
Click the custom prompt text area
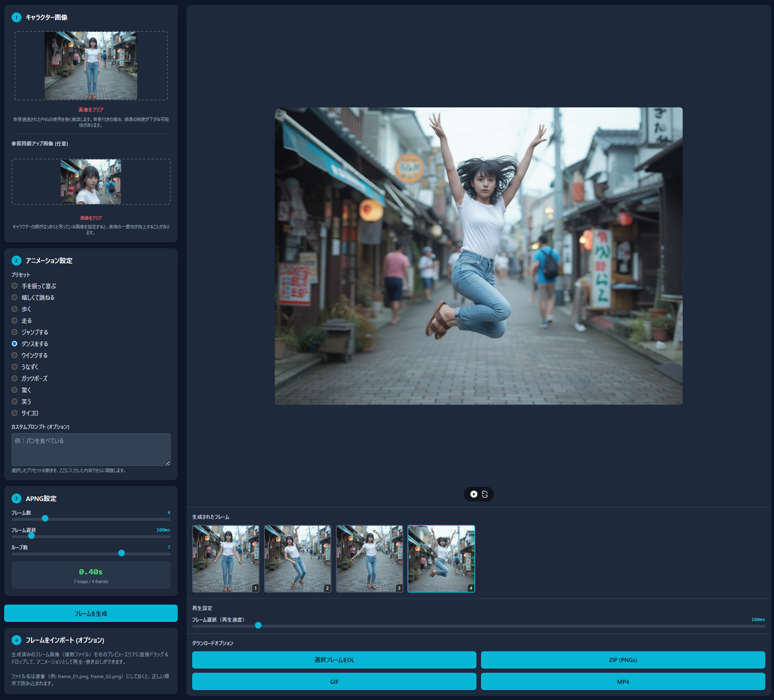coord(90,449)
